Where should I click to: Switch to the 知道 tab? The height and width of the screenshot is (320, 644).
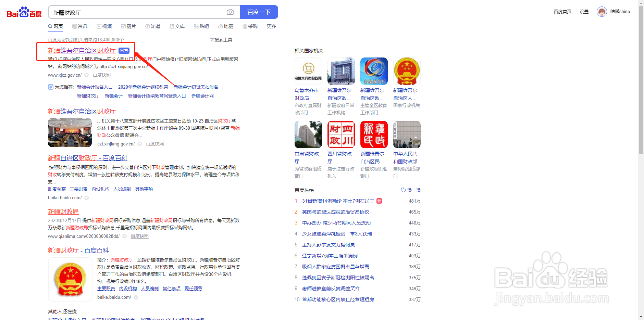(153, 26)
